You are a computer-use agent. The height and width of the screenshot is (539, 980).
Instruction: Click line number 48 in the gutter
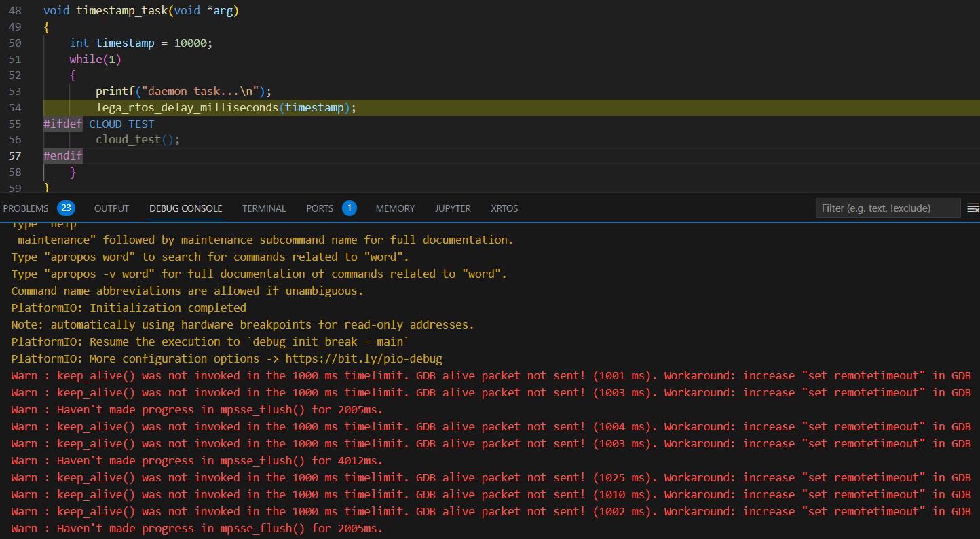pos(15,10)
